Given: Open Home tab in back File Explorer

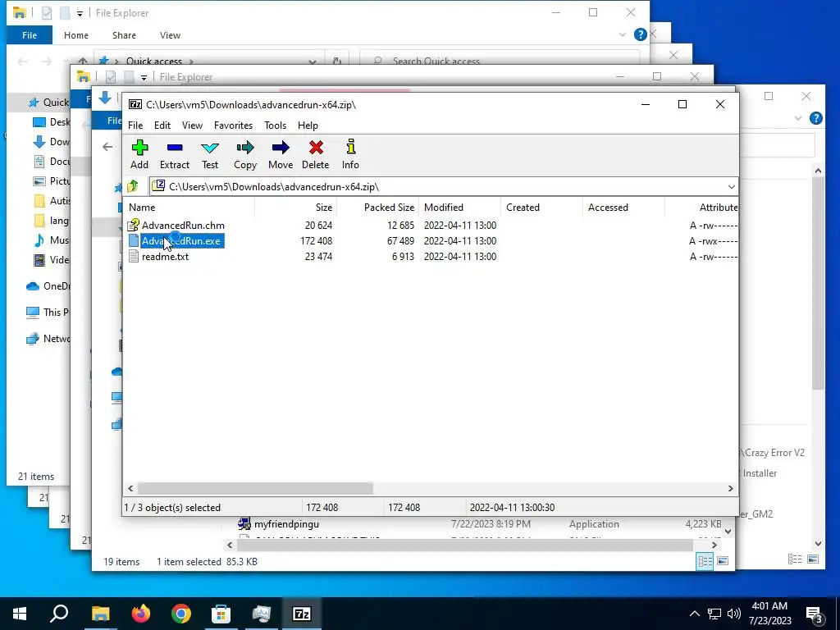Looking at the screenshot, I should tap(76, 35).
